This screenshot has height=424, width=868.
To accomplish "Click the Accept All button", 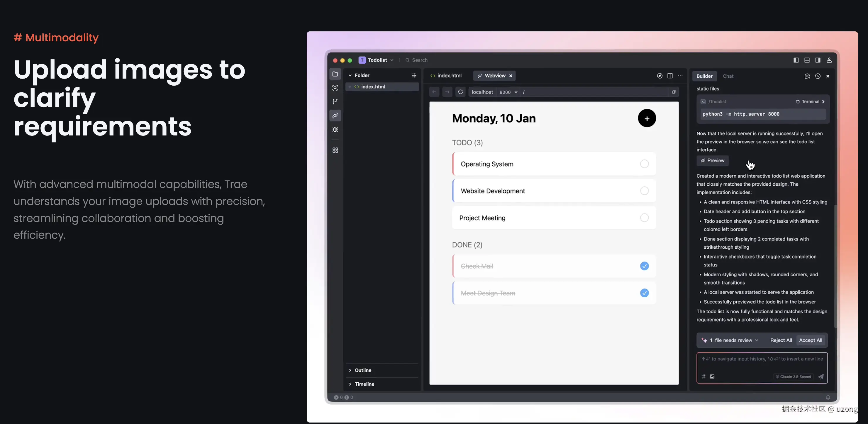I will click(811, 340).
